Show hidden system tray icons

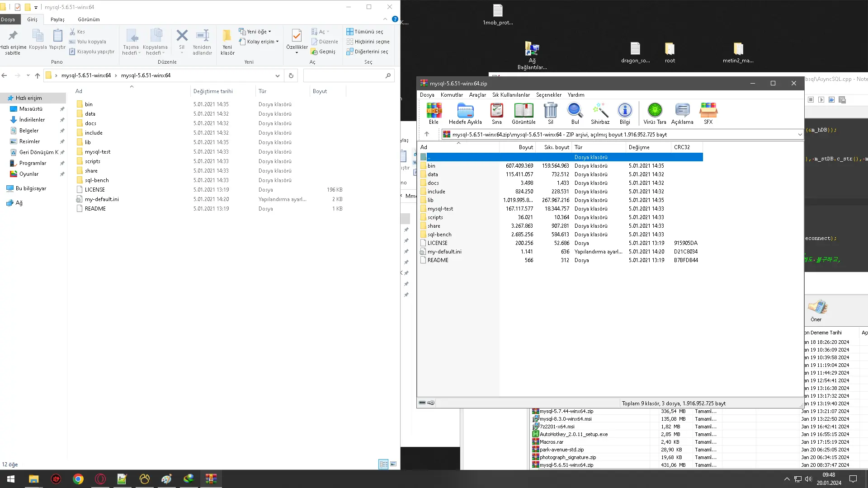787,479
